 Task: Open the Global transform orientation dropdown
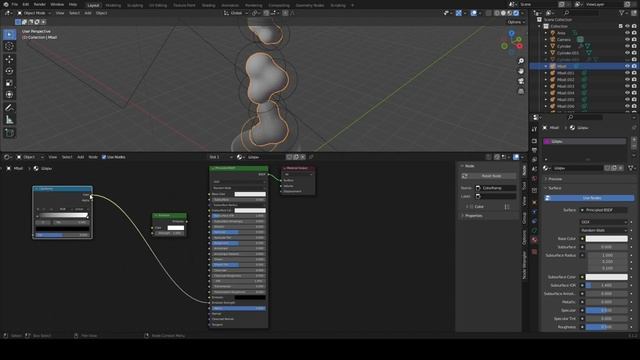pos(236,13)
